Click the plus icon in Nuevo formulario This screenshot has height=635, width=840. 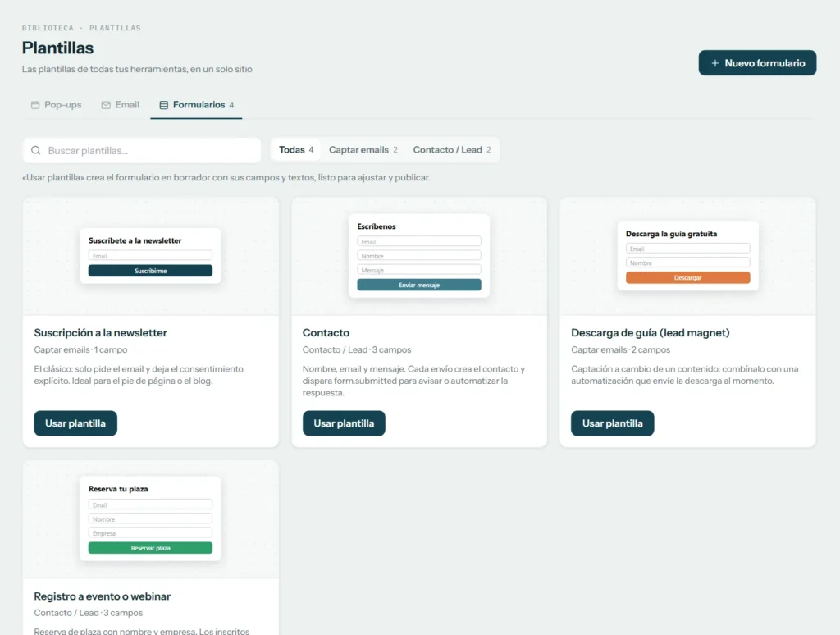coord(714,63)
